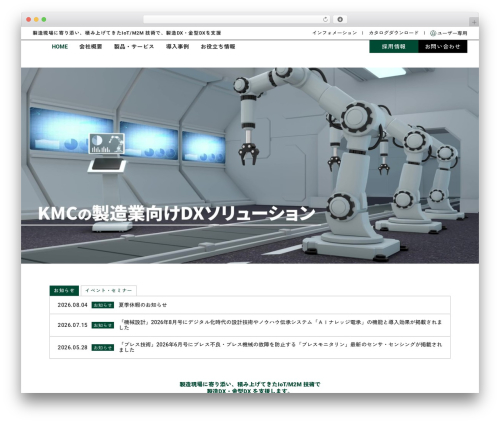The width and height of the screenshot is (500, 423).
Task: Click the お知らせ tag on the 2026.08.04 row
Action: [x=103, y=305]
